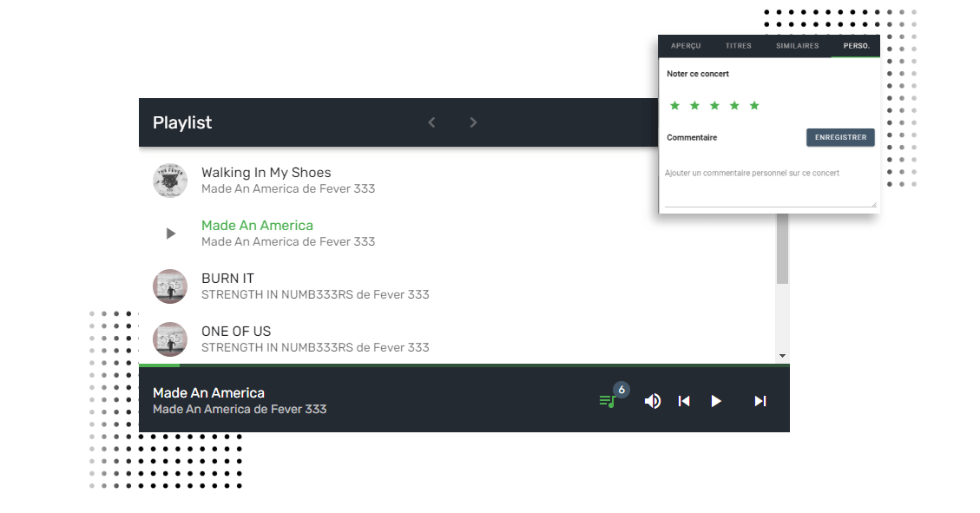Skip to the previous track
The height and width of the screenshot is (513, 980).
click(684, 401)
